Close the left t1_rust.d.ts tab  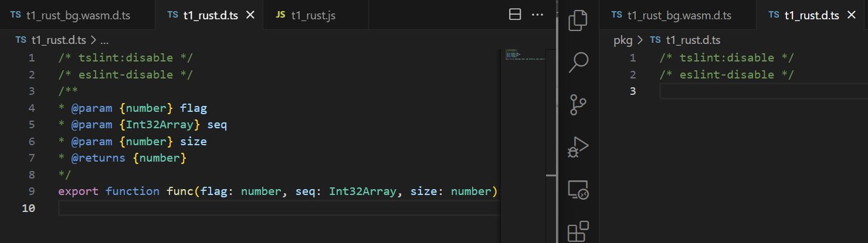[250, 15]
